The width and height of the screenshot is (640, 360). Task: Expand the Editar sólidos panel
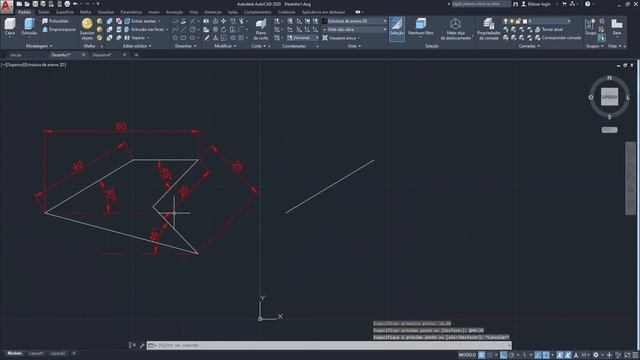tap(137, 46)
